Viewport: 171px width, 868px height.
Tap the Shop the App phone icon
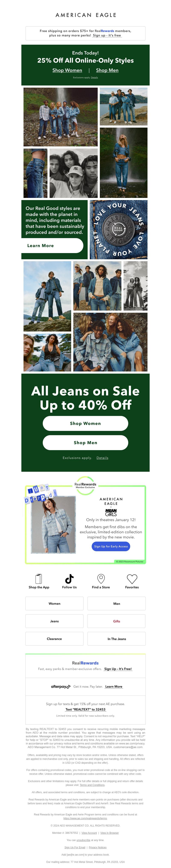pos(39,579)
